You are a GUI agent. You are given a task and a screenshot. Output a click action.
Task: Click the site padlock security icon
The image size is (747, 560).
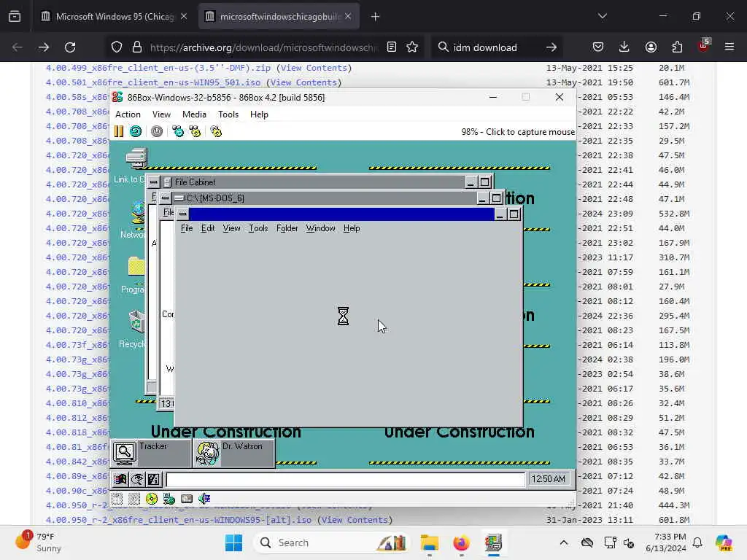coord(137,47)
